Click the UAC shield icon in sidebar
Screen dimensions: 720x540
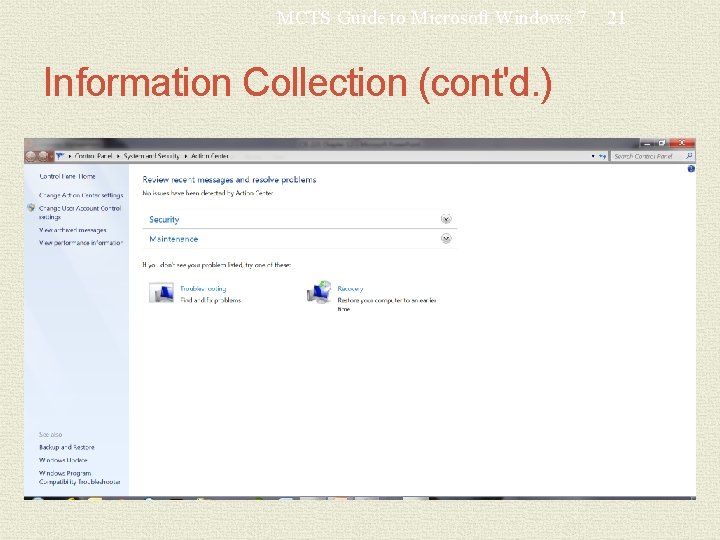31,208
